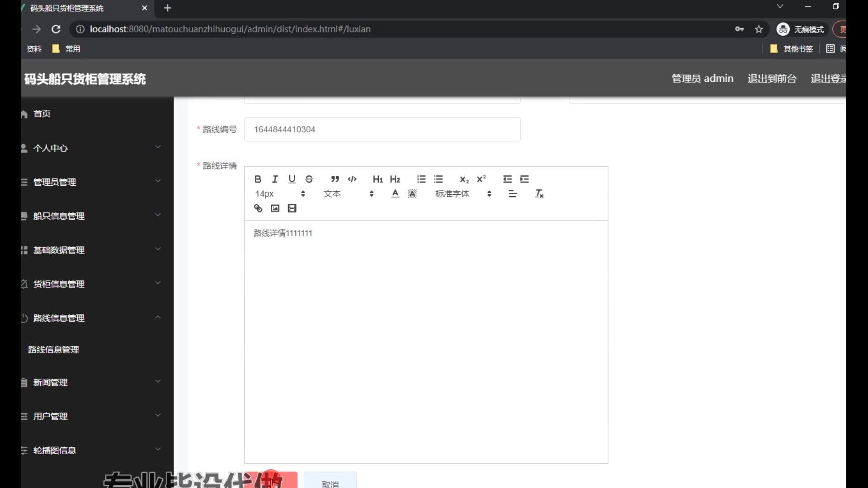Expand the 用户管理 sidebar menu
Screen dimensions: 868x488
click(97, 416)
